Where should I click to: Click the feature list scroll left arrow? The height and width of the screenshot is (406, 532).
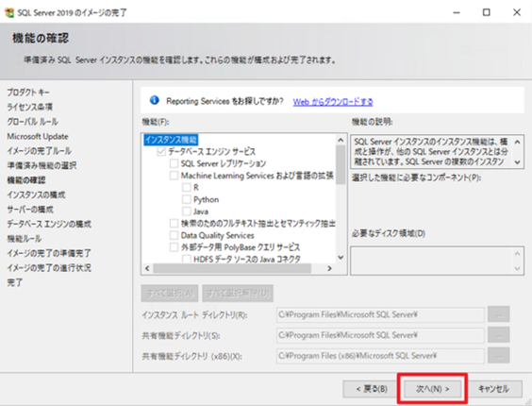147,268
